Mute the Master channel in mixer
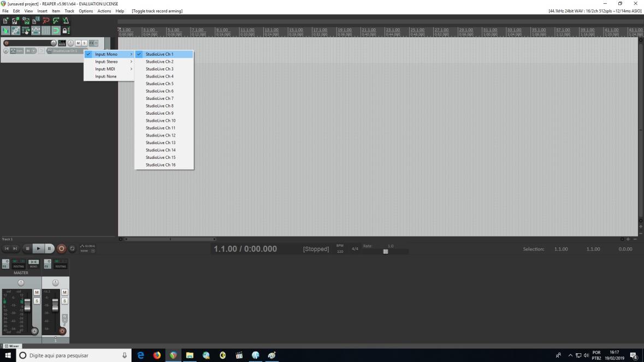Image resolution: width=644 pixels, height=362 pixels. point(37,292)
